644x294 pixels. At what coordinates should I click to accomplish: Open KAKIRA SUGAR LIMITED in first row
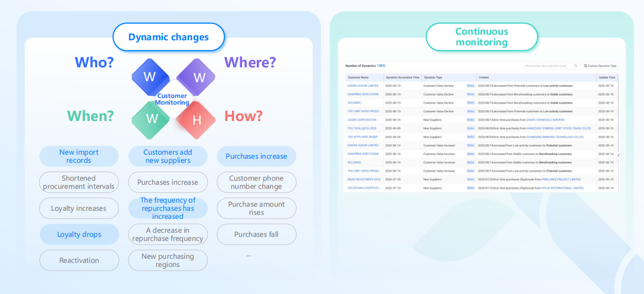pyautogui.click(x=363, y=86)
